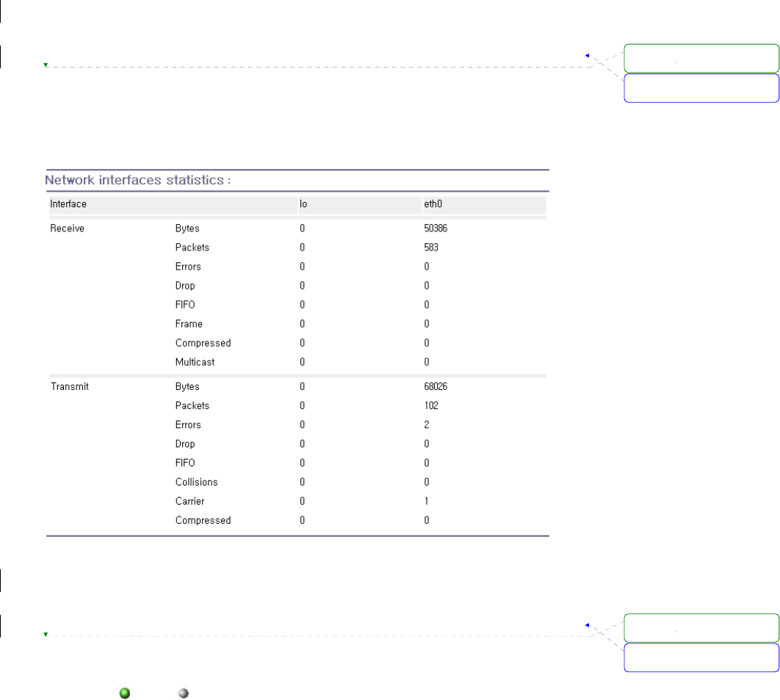Select the lo value in the Collisions row
Image resolution: width=780 pixels, height=700 pixels.
pos(303,482)
